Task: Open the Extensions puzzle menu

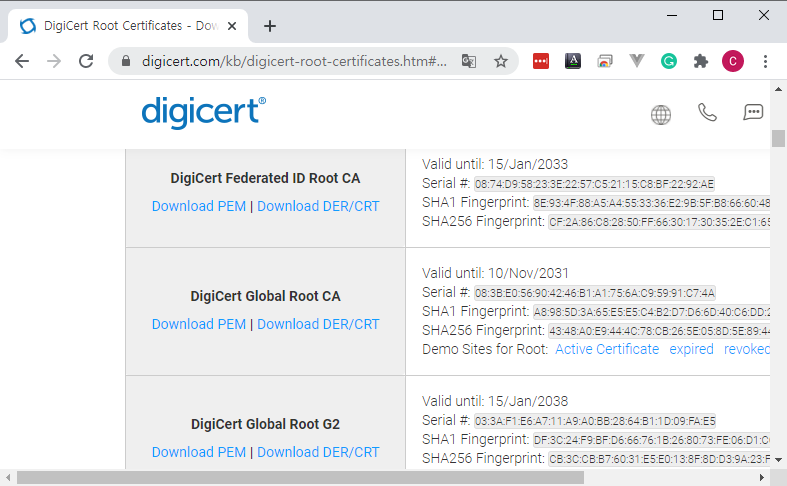Action: click(701, 61)
